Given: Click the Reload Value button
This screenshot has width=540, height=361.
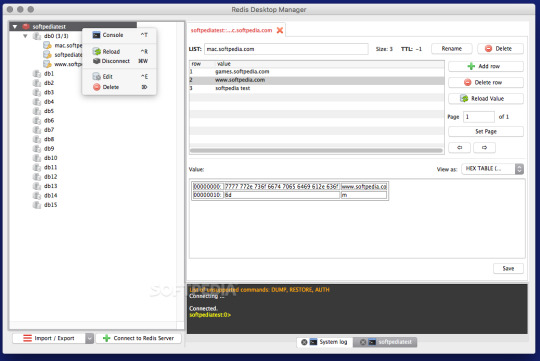Looking at the screenshot, I should click(x=486, y=99).
